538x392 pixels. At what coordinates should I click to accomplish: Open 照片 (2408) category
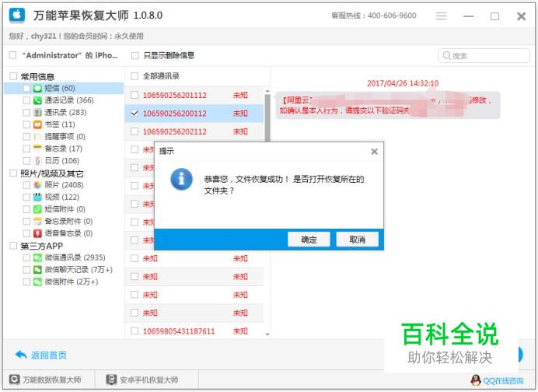tap(65, 185)
